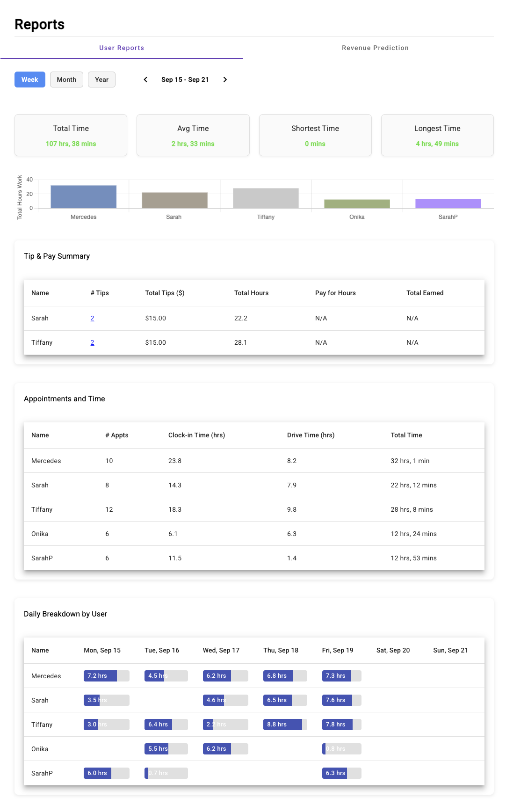Screen dimensions: 506x812
Task: Click Onika's 6.2 hrs bar on Wednesday
Action: 225,749
